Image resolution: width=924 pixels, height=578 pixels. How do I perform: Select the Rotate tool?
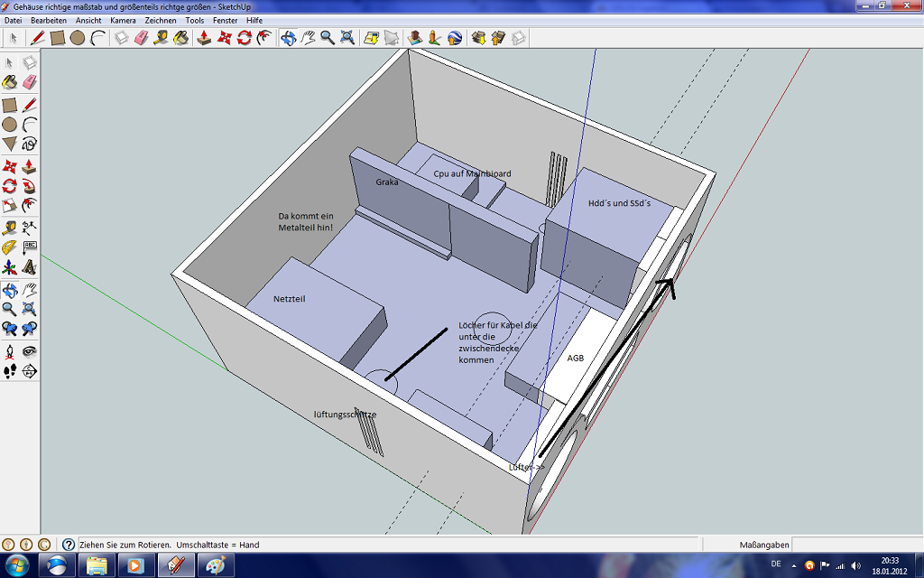click(244, 37)
